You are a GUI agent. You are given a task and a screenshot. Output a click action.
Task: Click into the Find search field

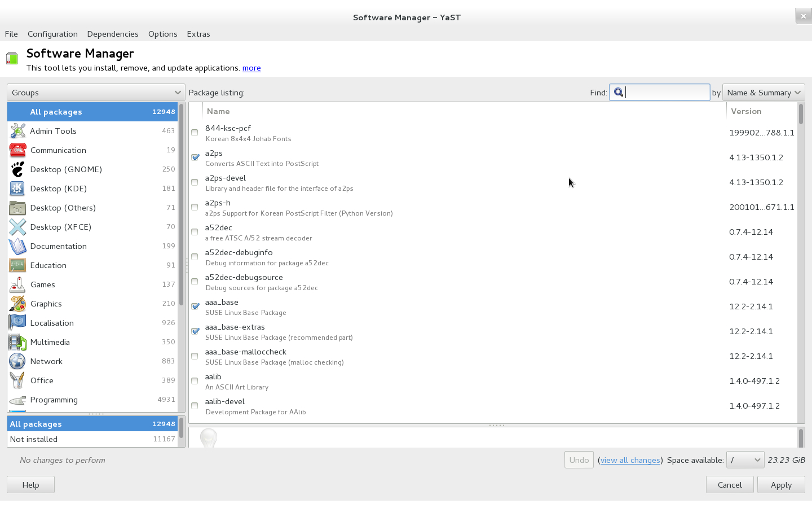pos(665,93)
